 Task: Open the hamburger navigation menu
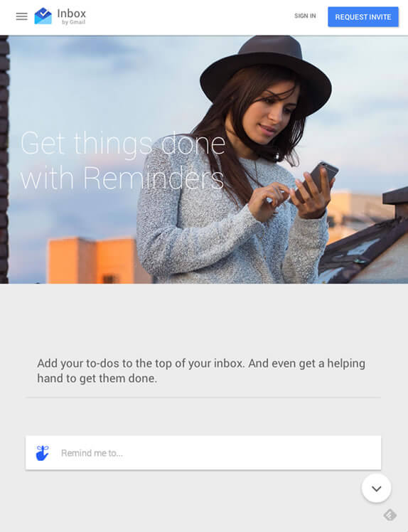(22, 16)
